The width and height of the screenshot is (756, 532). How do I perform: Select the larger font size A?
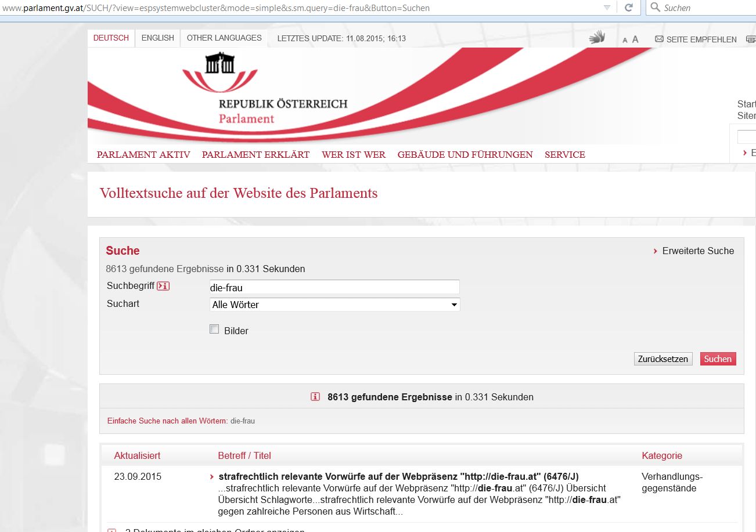635,39
